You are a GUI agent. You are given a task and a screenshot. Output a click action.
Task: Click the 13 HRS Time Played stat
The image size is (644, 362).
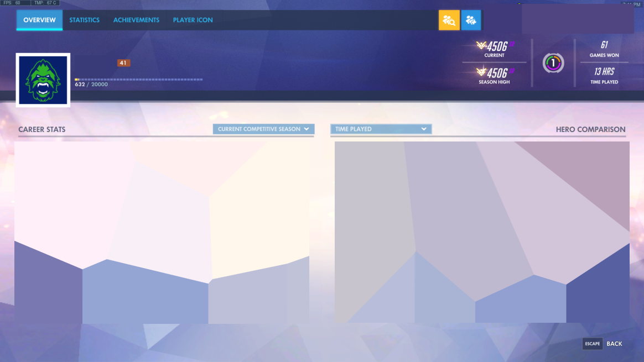[x=604, y=76]
